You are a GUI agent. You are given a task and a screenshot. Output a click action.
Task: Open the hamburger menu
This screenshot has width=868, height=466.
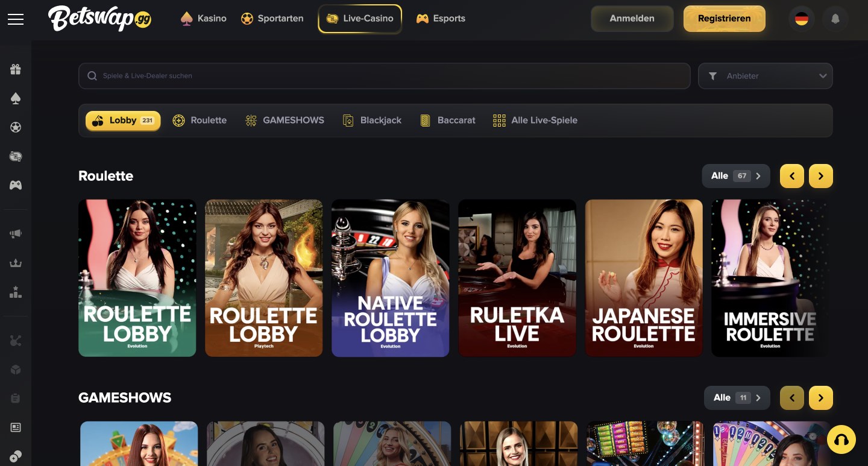tap(16, 19)
